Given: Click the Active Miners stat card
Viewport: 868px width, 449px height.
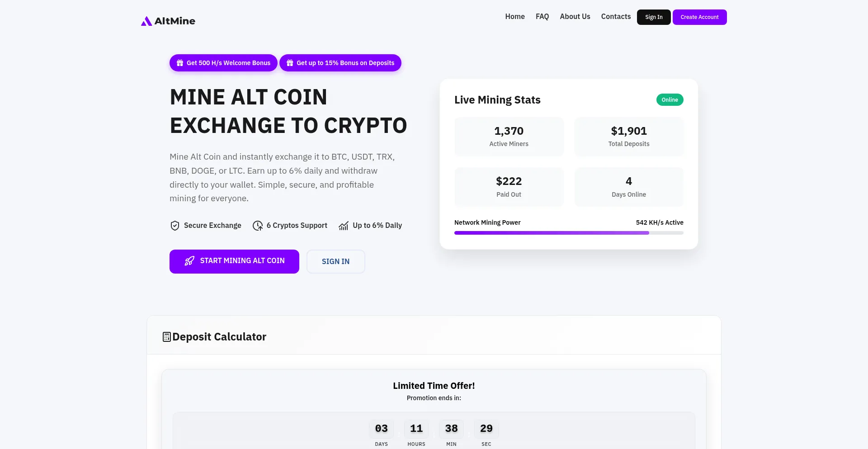Looking at the screenshot, I should (509, 137).
